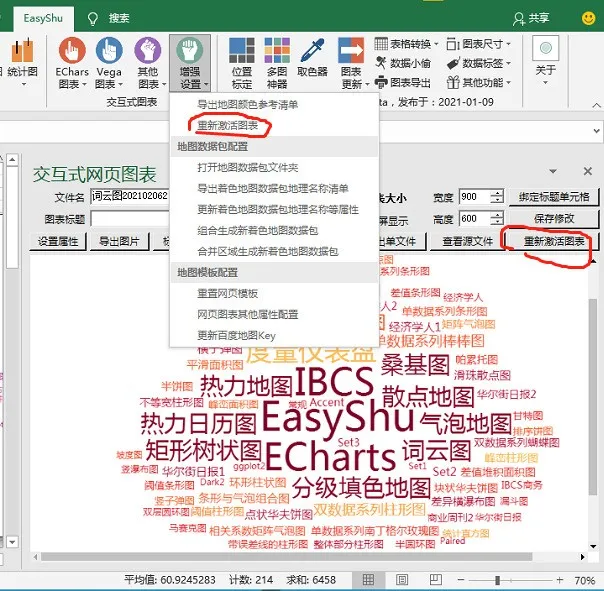Close the 交互式网页图表 pane

[587, 171]
